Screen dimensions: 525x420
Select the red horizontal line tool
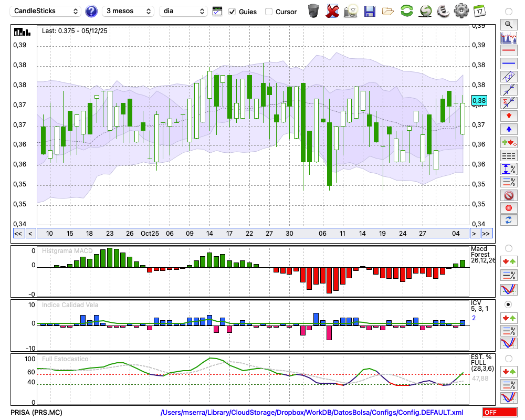[508, 51]
